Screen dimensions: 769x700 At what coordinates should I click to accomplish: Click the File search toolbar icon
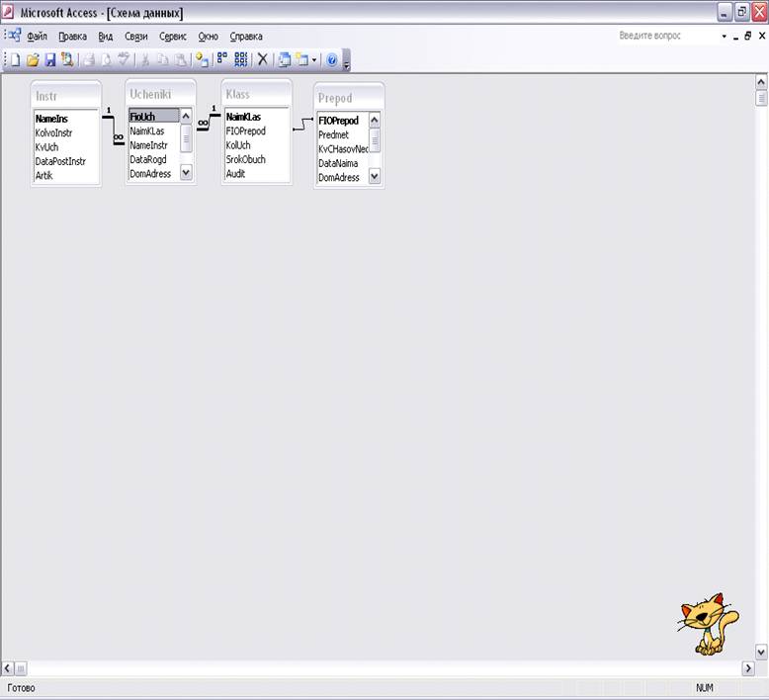pyautogui.click(x=67, y=60)
